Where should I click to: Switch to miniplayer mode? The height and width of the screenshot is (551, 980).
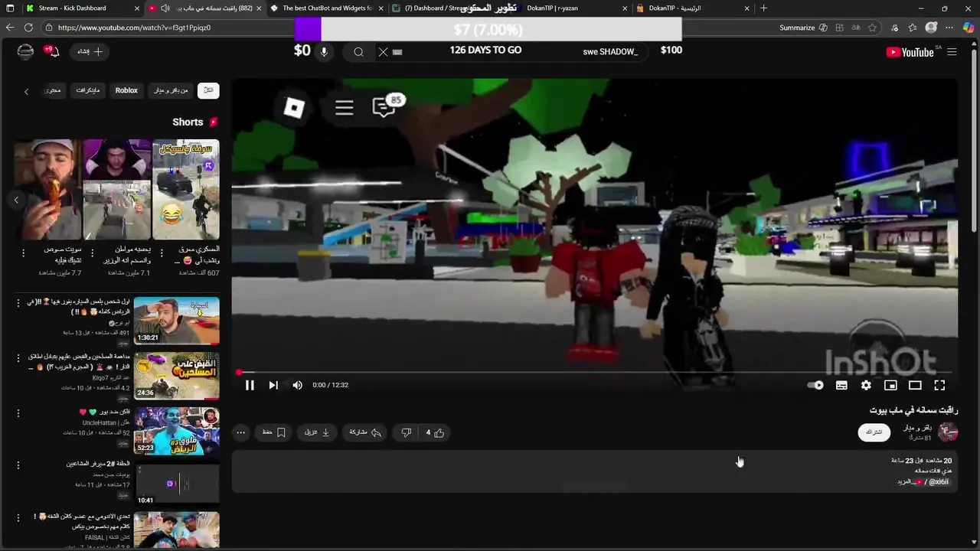(x=890, y=385)
